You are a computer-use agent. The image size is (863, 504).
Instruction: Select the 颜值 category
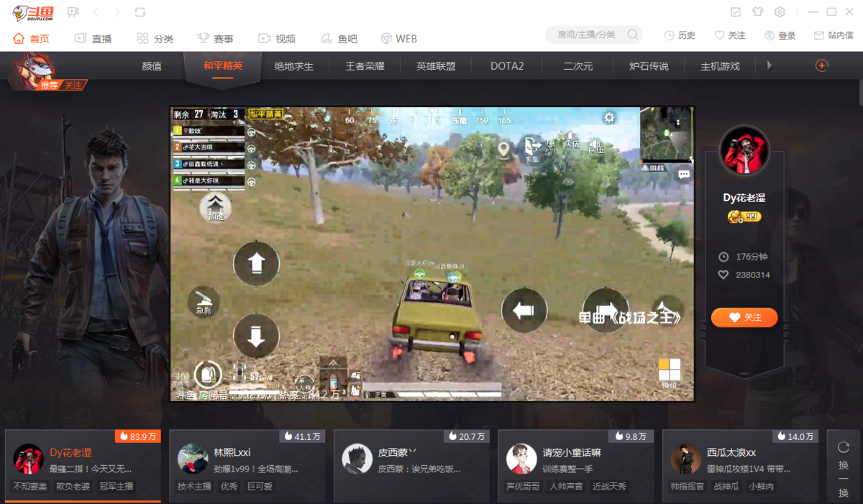[x=152, y=66]
